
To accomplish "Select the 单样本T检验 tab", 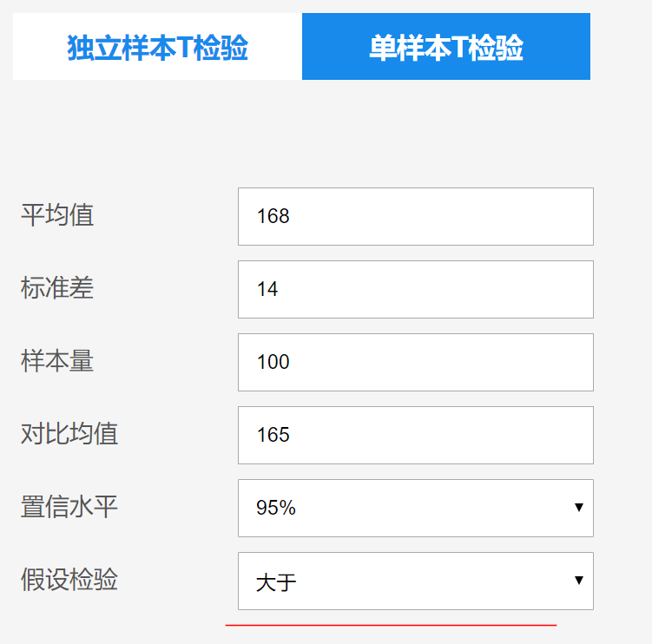I will point(445,47).
